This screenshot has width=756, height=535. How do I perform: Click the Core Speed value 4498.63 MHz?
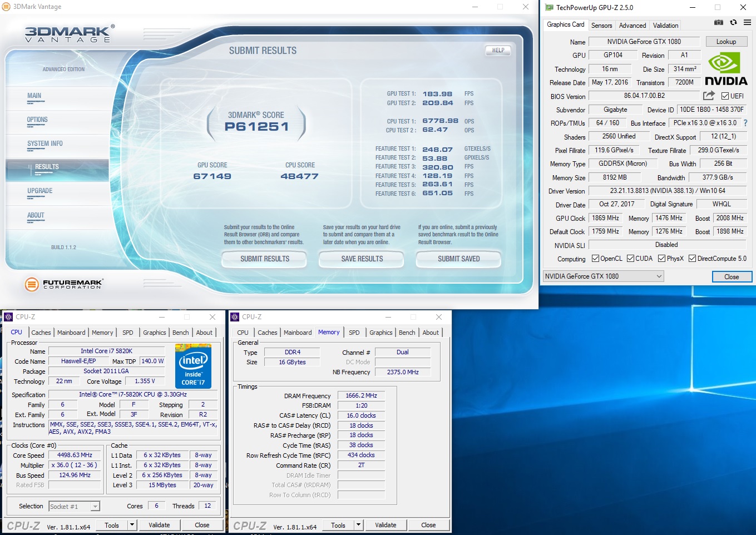[75, 455]
